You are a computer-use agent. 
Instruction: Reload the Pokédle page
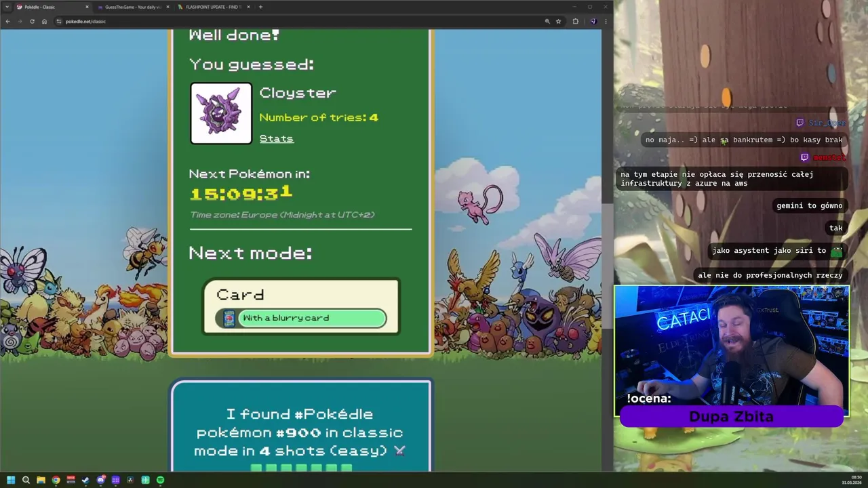click(x=32, y=21)
